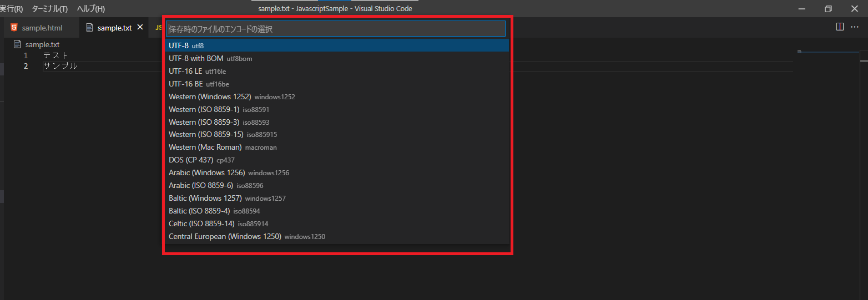This screenshot has width=868, height=300.
Task: Choose Arabic (Windows 1256) encoding
Action: (x=337, y=172)
